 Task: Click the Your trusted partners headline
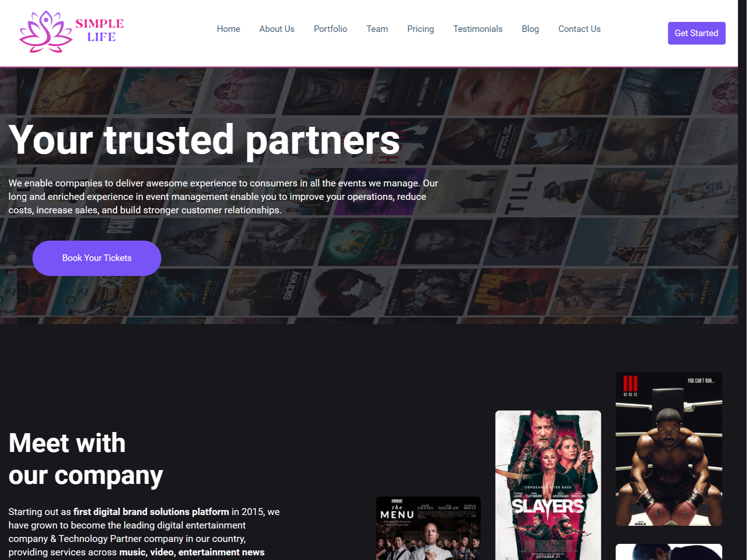(204, 140)
